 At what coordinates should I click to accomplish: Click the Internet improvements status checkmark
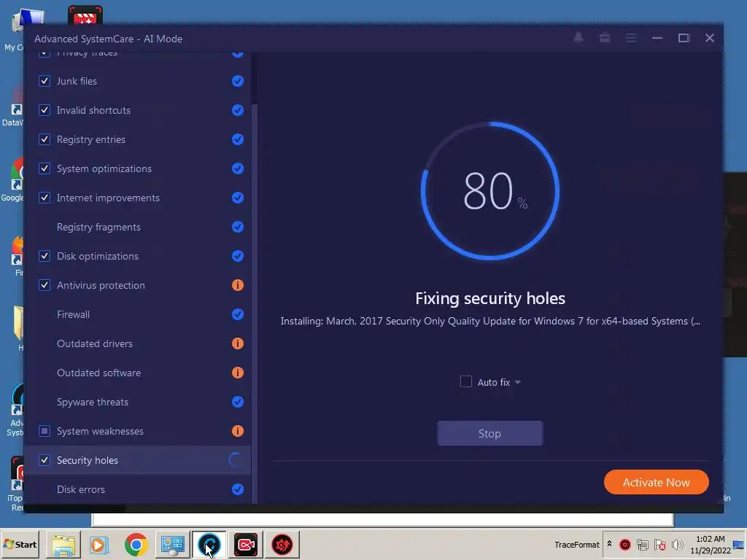[x=238, y=198]
